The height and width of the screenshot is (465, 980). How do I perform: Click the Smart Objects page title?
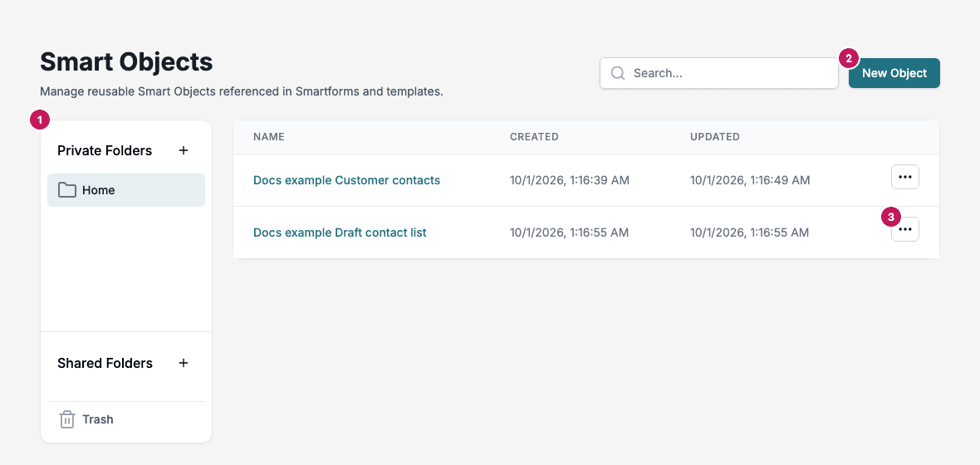click(126, 62)
